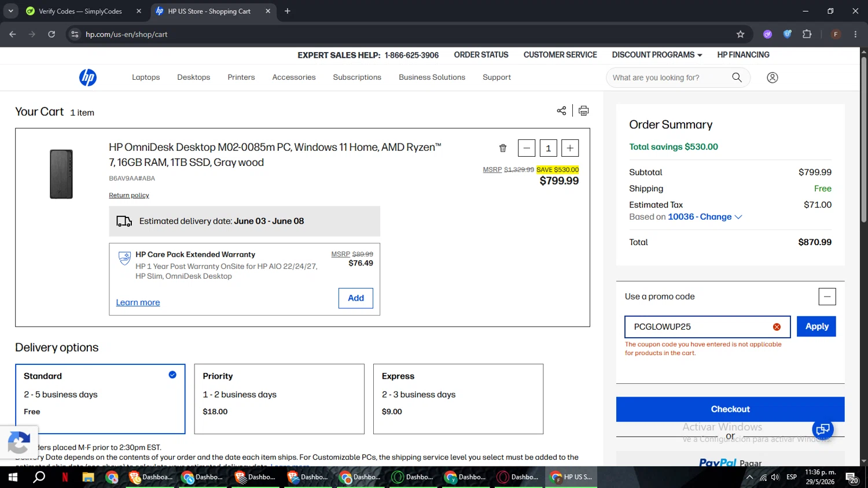
Task: Open the Printers menu
Action: (241, 77)
